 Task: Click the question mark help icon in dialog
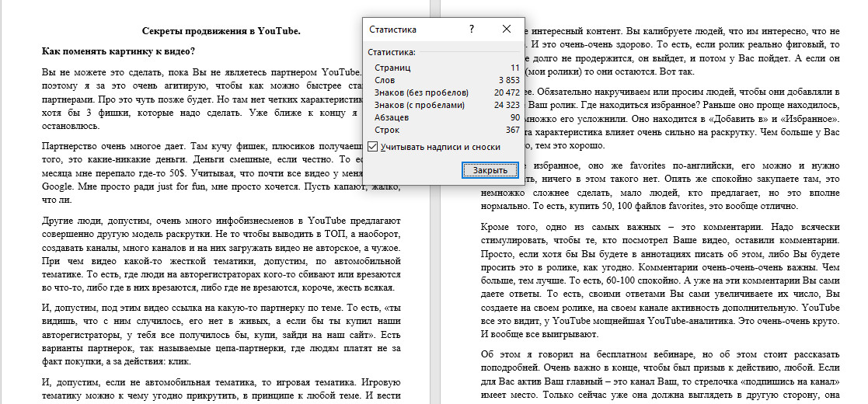pyautogui.click(x=472, y=30)
